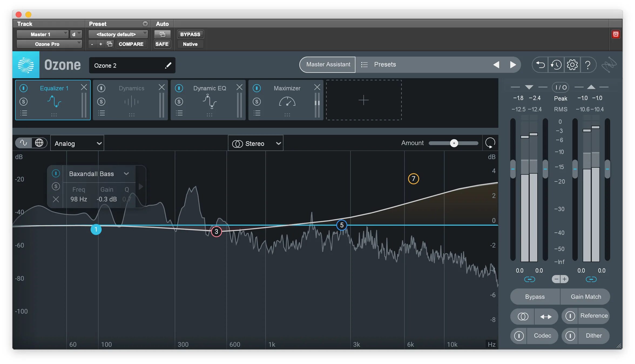This screenshot has height=364, width=635.
Task: Open the Ozone Pro plugin selector
Action: click(x=49, y=44)
